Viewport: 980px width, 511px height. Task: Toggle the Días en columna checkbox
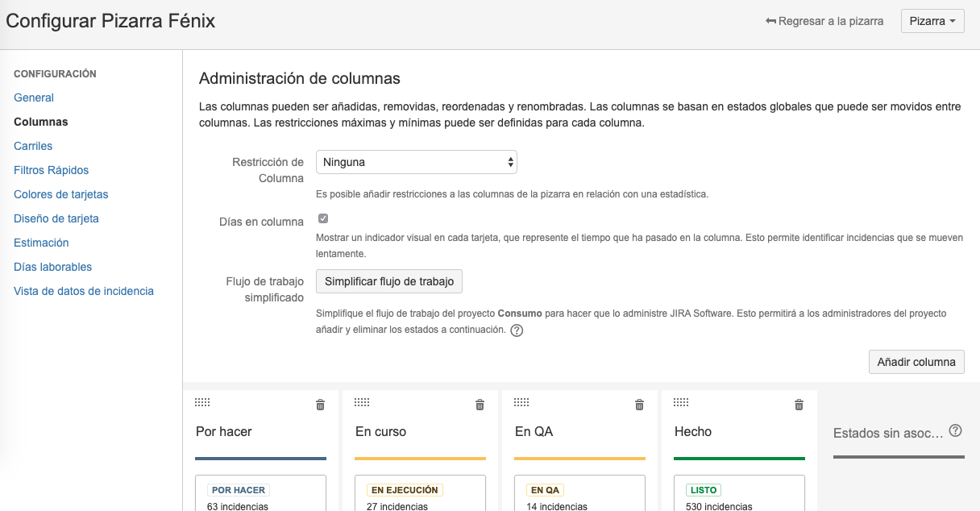323,218
